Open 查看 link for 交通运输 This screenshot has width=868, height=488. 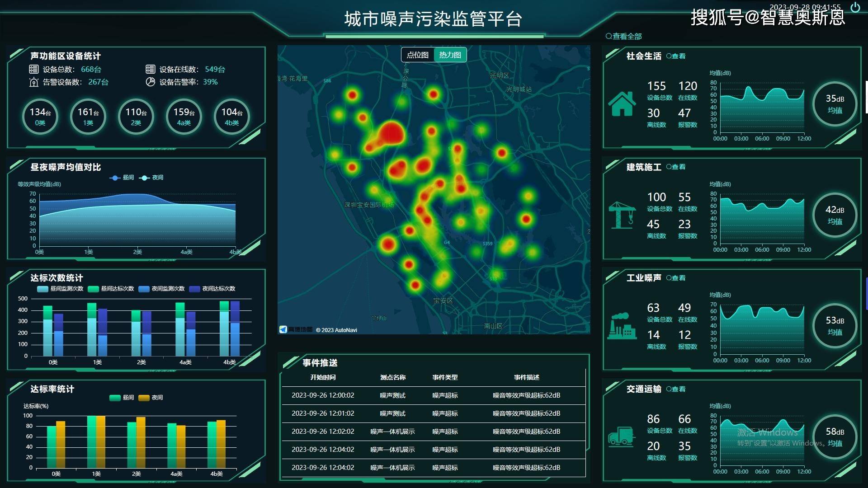tap(676, 389)
